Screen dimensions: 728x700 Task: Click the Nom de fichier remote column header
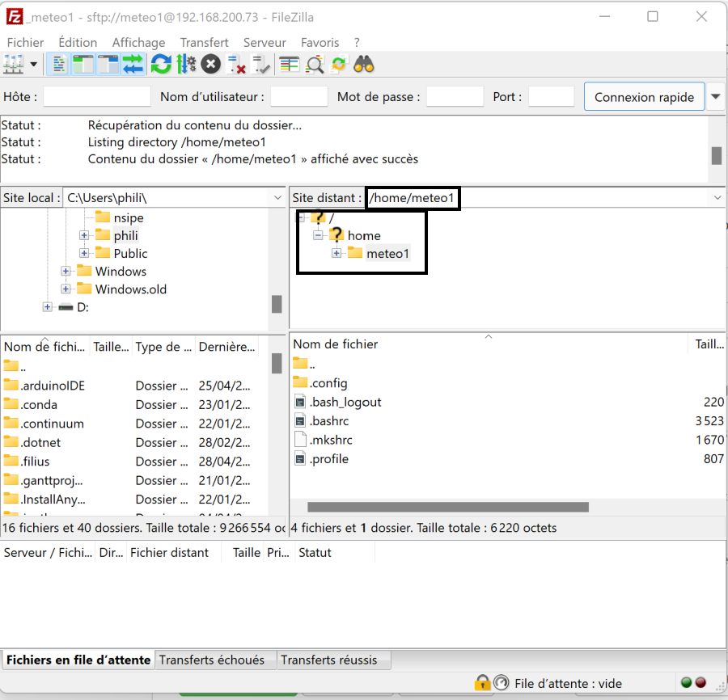tap(336, 344)
